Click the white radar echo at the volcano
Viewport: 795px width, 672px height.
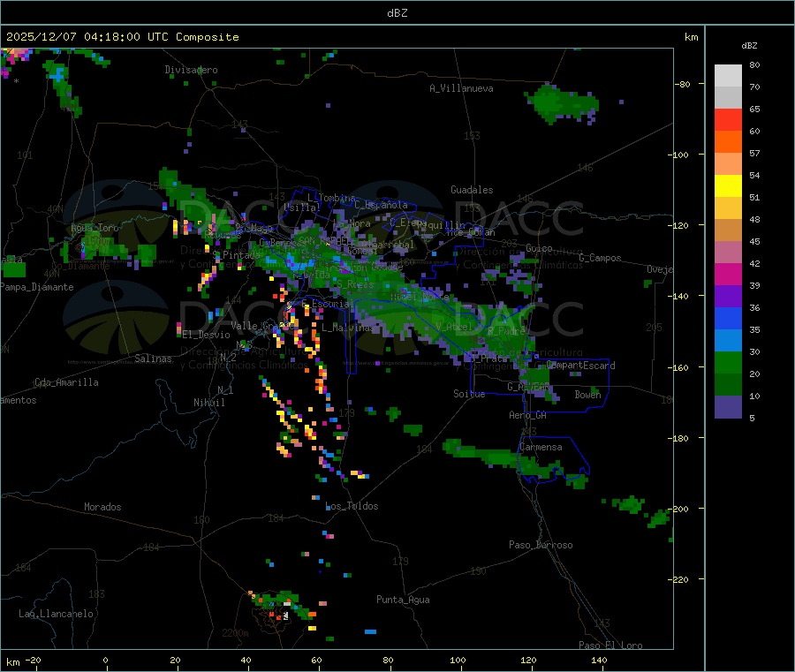click(286, 615)
